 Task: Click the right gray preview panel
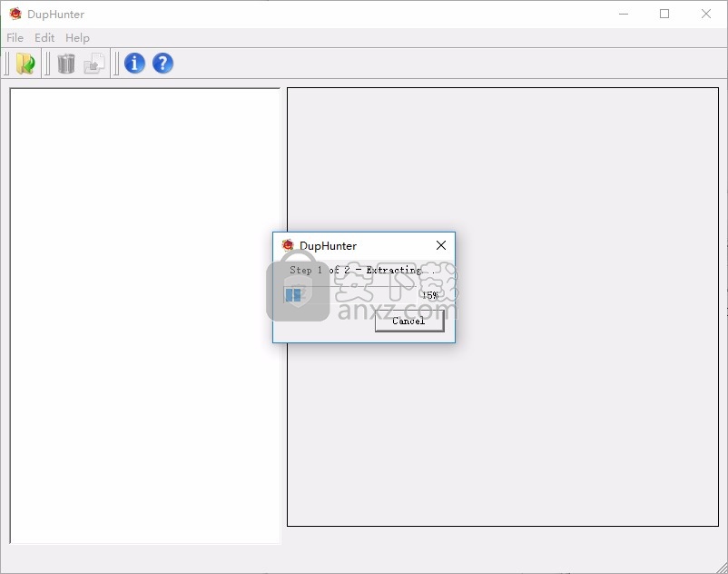click(x=503, y=307)
